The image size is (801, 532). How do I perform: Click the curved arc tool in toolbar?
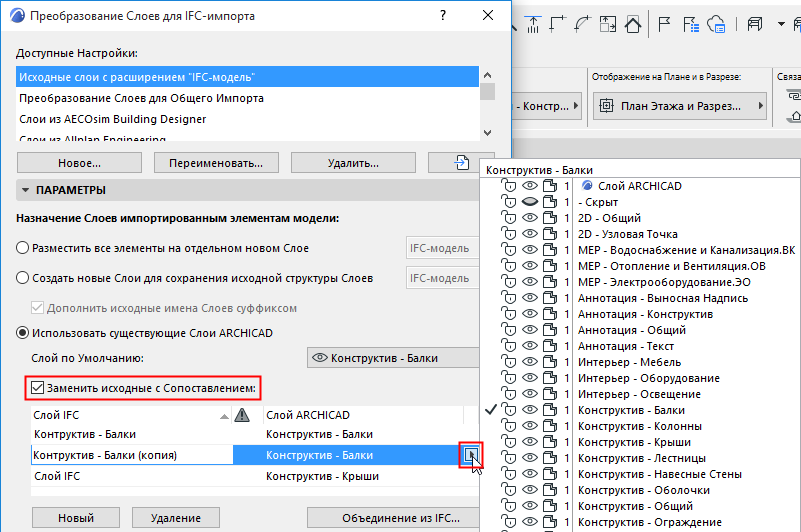pyautogui.click(x=582, y=24)
